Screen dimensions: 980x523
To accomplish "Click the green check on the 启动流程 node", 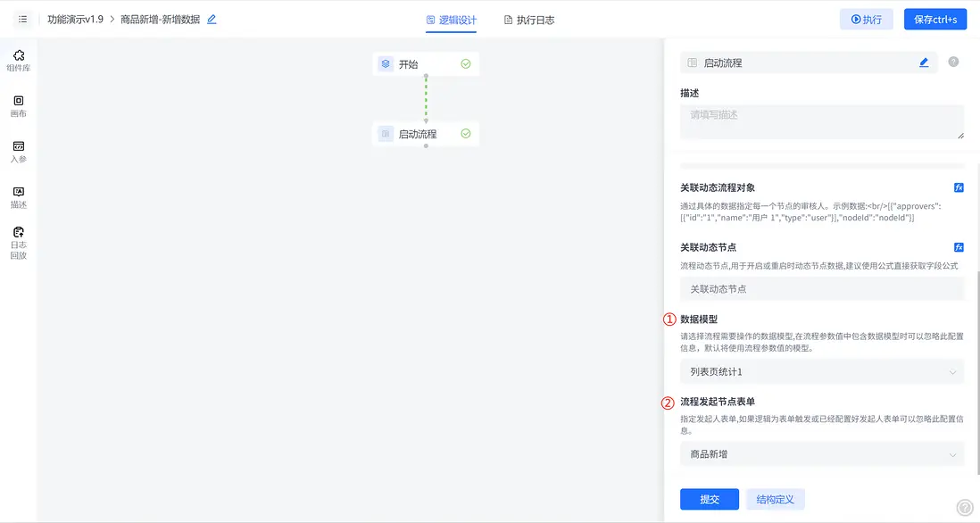I will click(x=465, y=133).
